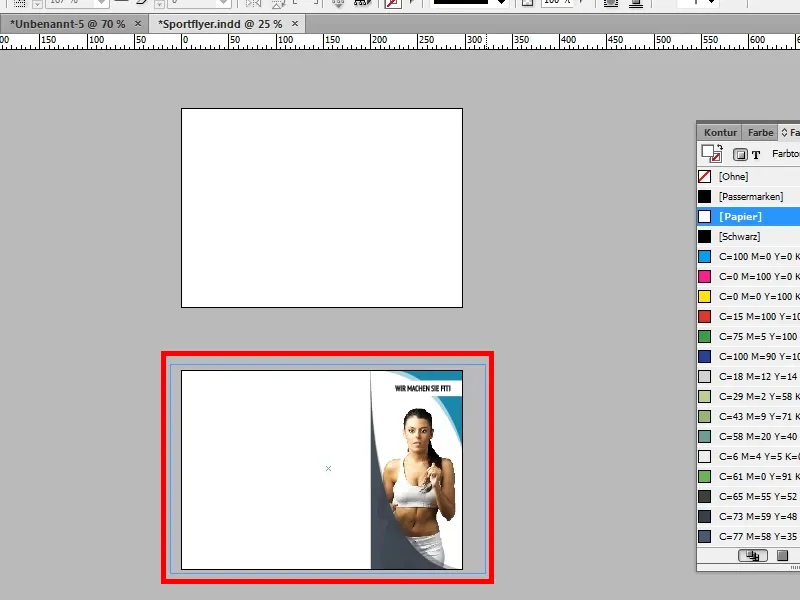The image size is (800, 600).
Task: Select Formatting affects text T icon
Action: [x=756, y=155]
